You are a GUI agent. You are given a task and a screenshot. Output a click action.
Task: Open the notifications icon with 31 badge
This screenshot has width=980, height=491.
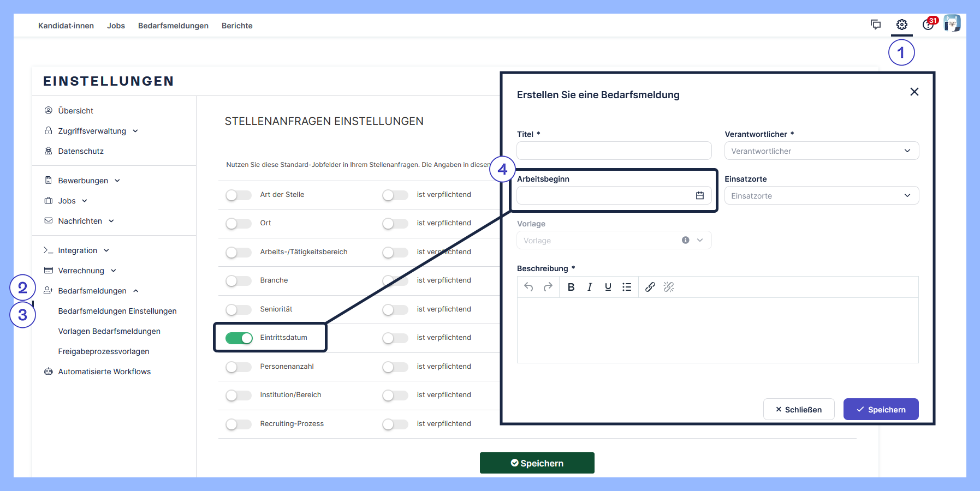coord(928,25)
